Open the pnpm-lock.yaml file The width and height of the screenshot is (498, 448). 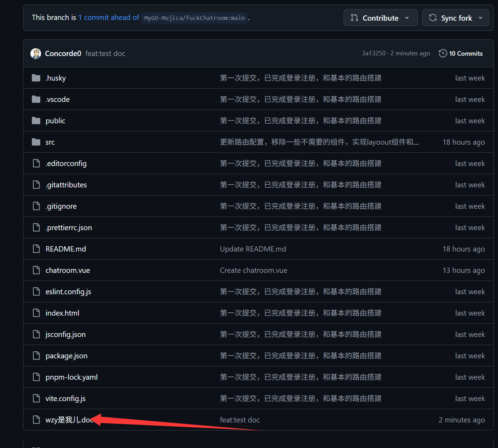[71, 377]
